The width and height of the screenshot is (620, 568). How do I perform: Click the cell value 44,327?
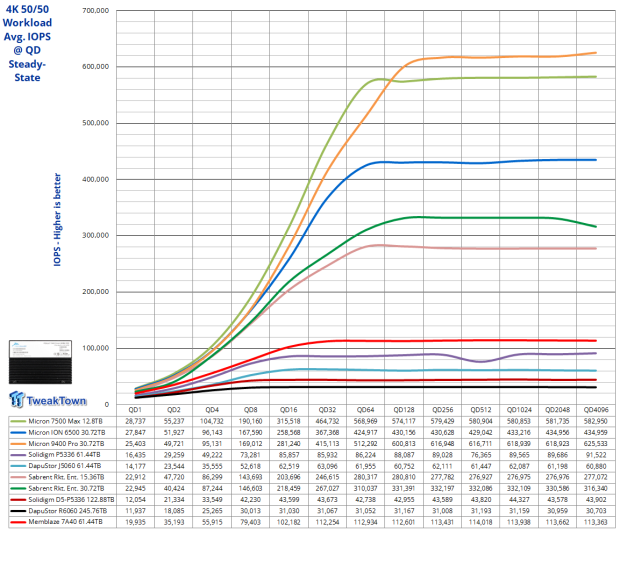click(x=519, y=500)
